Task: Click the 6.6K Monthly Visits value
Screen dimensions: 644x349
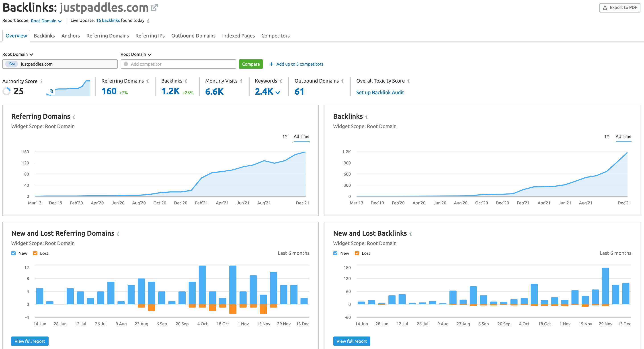Action: [214, 92]
